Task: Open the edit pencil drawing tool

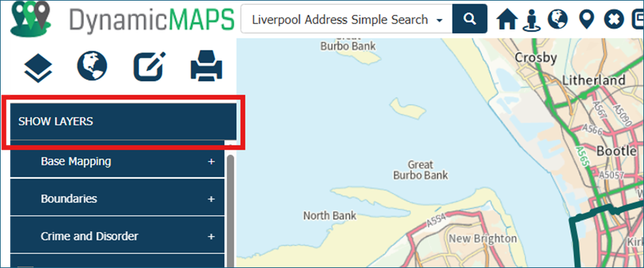Action: pos(149,66)
